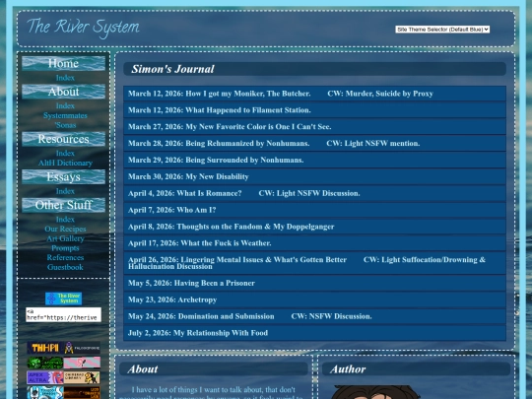
Task: Click the author portrait image
Action: pos(375,392)
